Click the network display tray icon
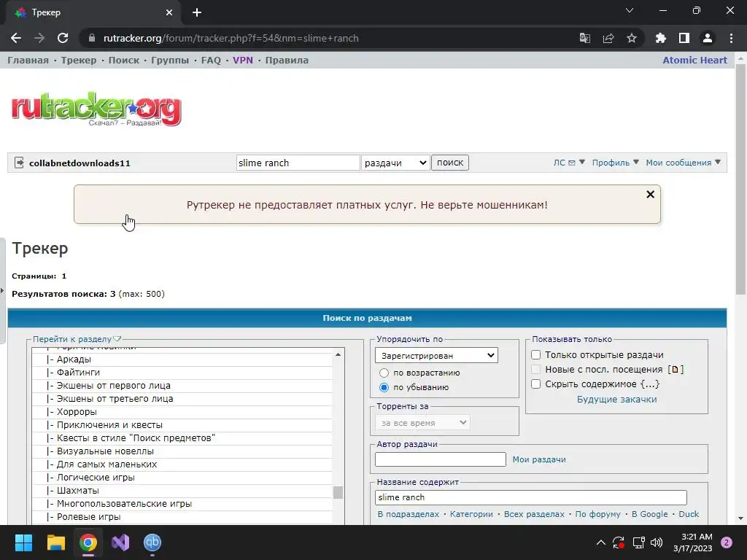Screen dimensions: 747x560 click(x=638, y=542)
